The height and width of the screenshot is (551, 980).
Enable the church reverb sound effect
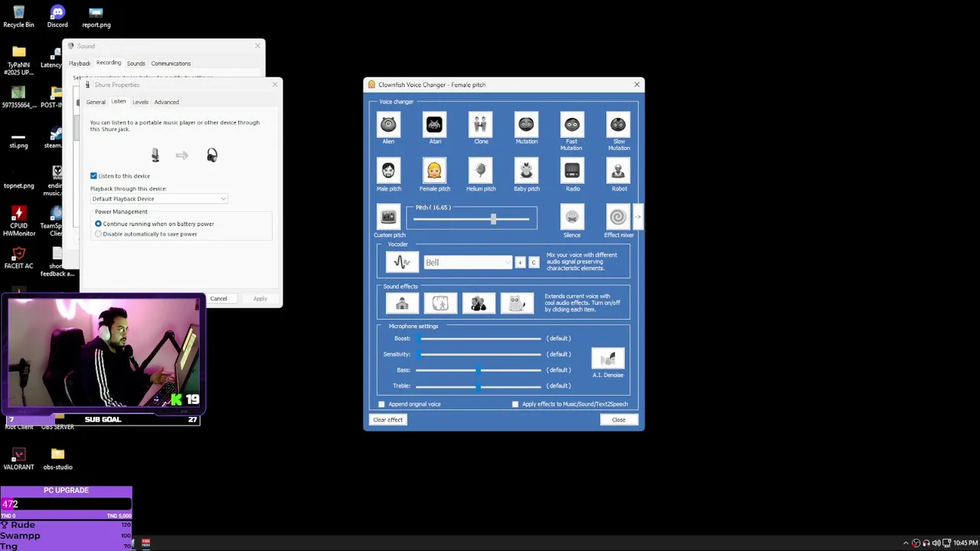[402, 303]
